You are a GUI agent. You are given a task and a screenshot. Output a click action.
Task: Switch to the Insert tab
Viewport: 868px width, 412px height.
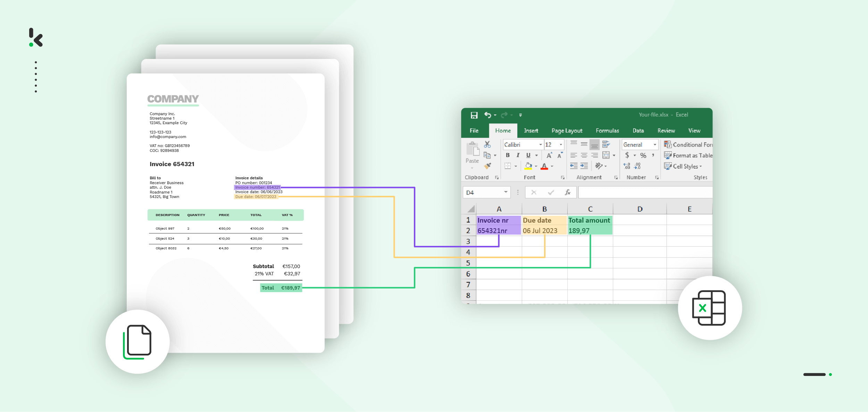[531, 131]
